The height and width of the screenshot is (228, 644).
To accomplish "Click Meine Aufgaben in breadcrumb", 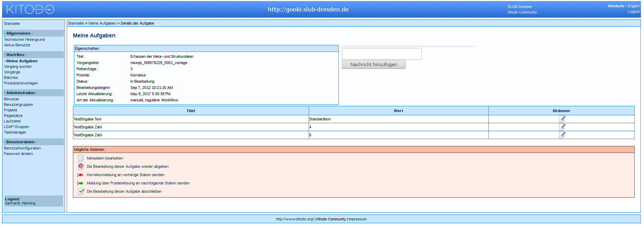I will (102, 23).
